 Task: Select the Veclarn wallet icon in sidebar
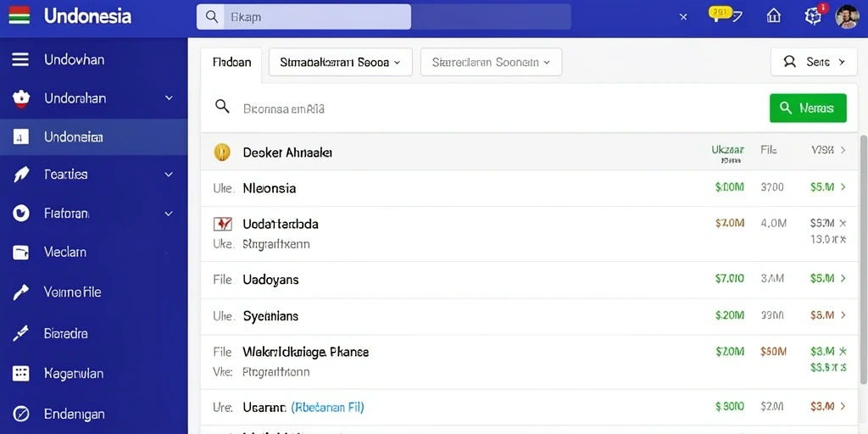pos(20,253)
